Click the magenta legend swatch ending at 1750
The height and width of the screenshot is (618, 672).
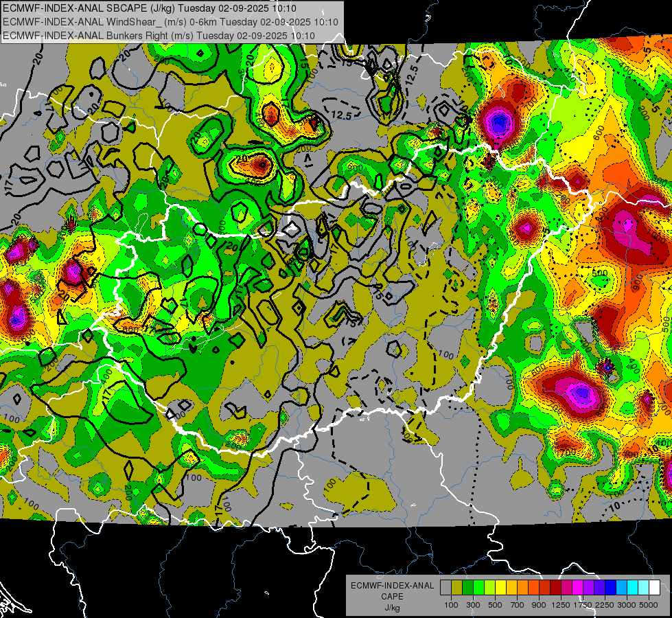tap(578, 588)
